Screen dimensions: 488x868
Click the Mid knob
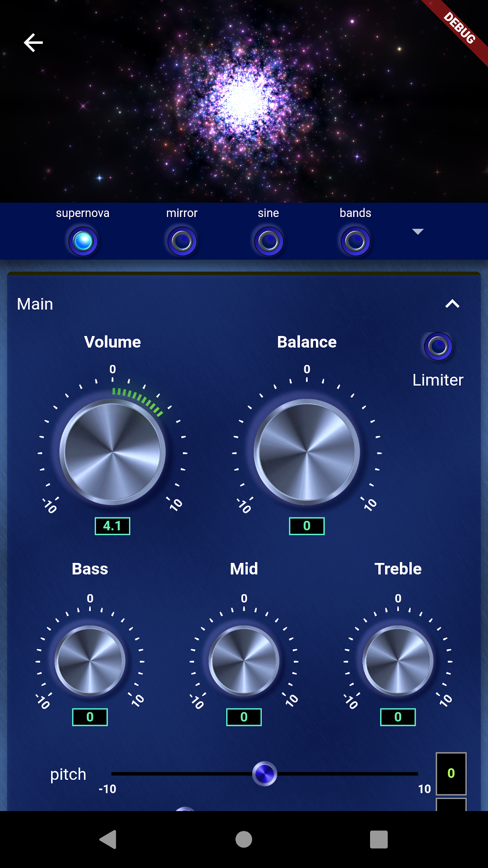click(x=244, y=660)
